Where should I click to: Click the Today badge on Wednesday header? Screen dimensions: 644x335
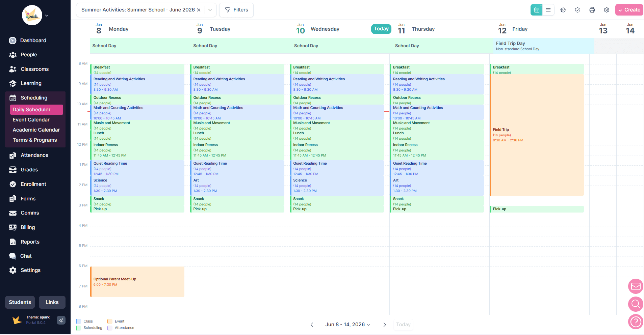[x=381, y=29]
